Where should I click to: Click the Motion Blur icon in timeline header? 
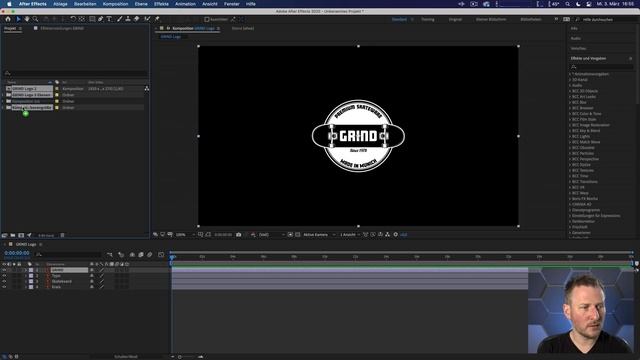pyautogui.click(x=150, y=254)
